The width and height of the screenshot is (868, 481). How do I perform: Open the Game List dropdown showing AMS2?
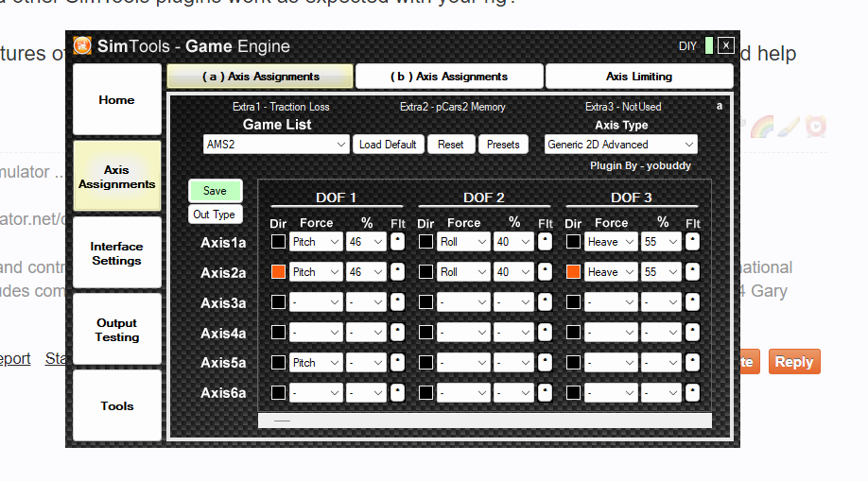276,145
